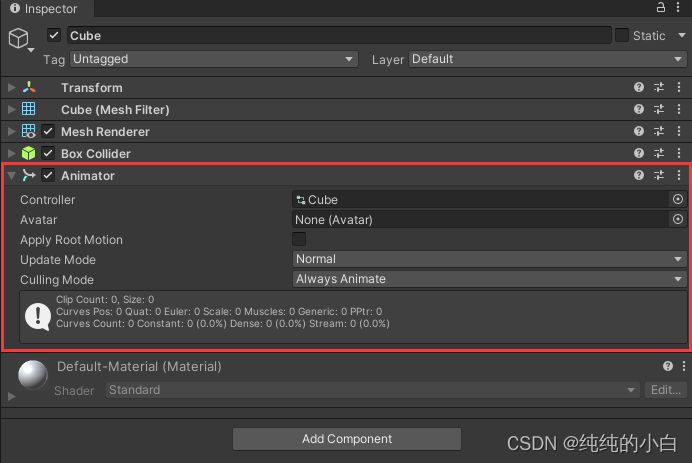Enable the Static checkbox
692x463 pixels.
click(622, 35)
